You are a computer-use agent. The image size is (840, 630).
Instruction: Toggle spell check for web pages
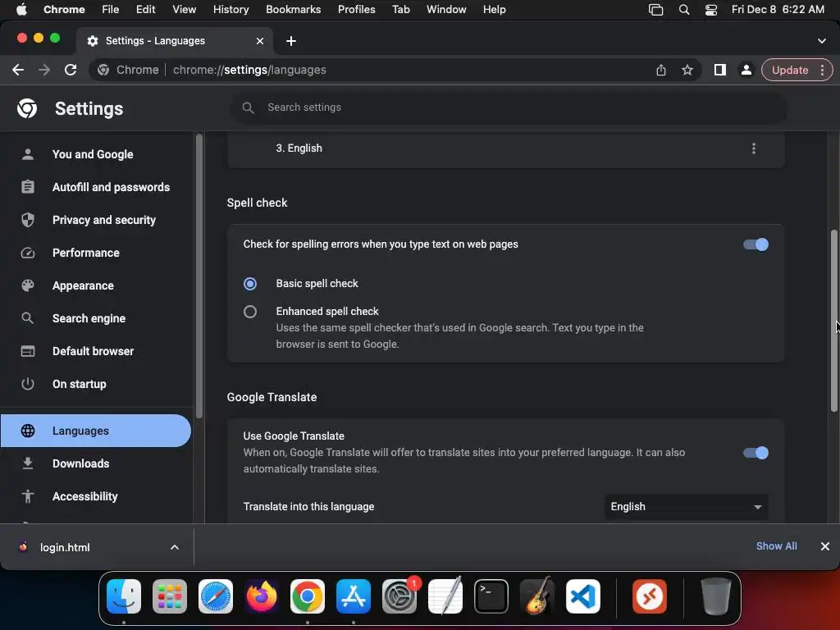tap(756, 244)
